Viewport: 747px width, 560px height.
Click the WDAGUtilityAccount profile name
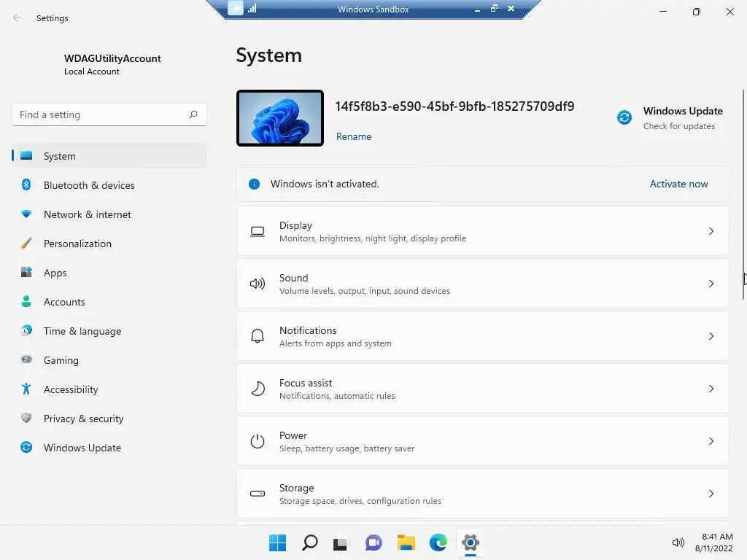[112, 58]
